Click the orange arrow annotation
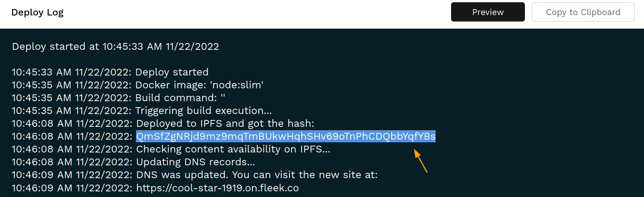The height and width of the screenshot is (197, 644). tap(421, 161)
